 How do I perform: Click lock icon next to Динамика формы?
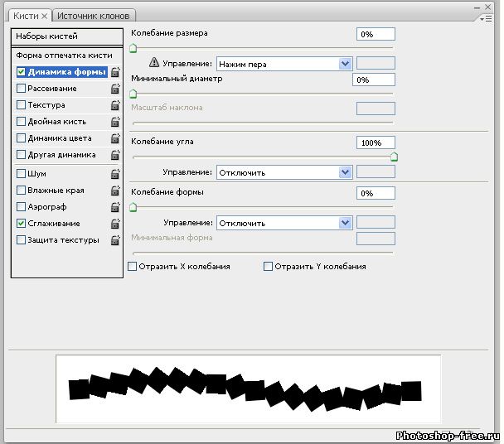click(115, 72)
